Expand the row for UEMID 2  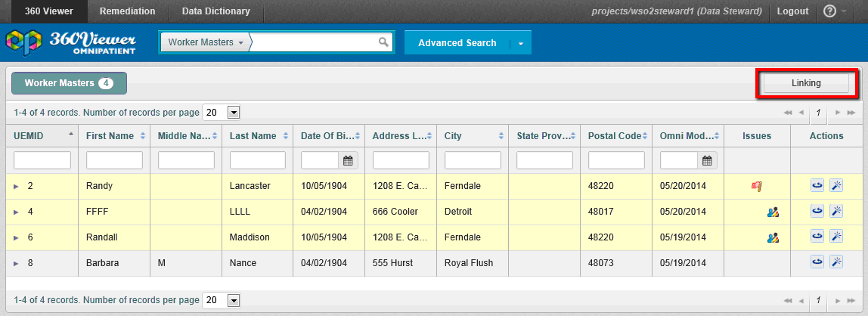click(x=17, y=186)
